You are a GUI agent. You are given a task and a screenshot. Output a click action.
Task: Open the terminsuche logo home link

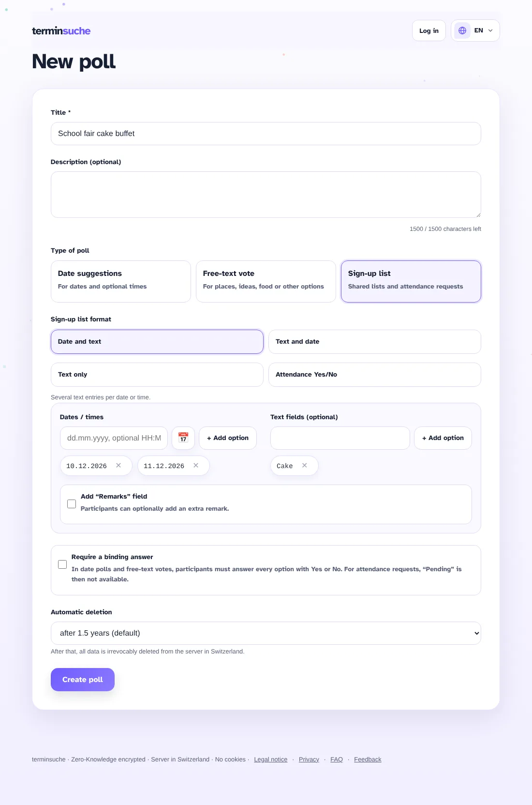pos(61,31)
